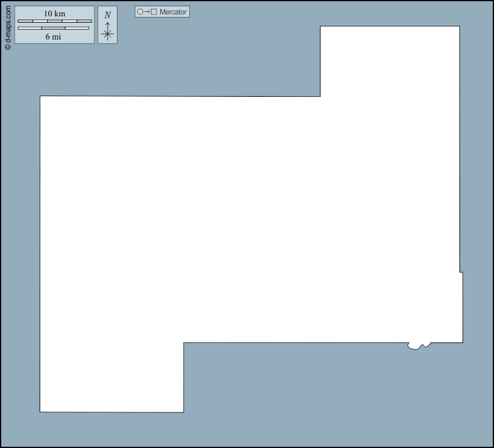The height and width of the screenshot is (448, 494).
Task: Click the mile scale bar
Action: 53,28
